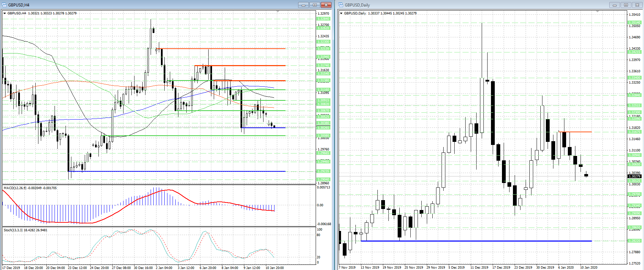This screenshot has height=270, width=644.
Task: Click date label 23 Dec 12:00 in H4
Action: tap(77, 268)
